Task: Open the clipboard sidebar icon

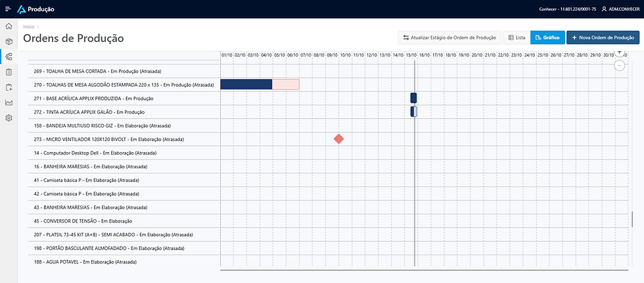Action: pos(9,72)
